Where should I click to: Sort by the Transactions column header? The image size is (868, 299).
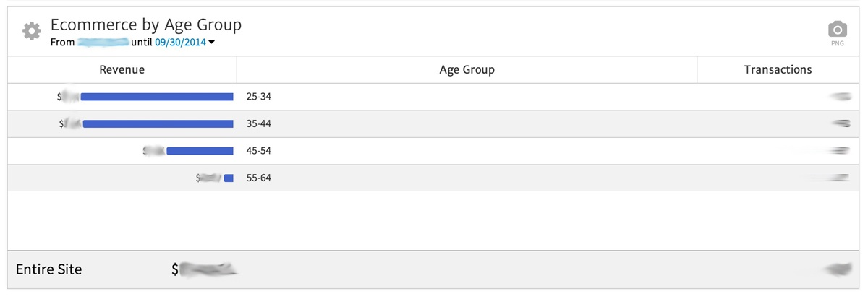[x=778, y=70]
